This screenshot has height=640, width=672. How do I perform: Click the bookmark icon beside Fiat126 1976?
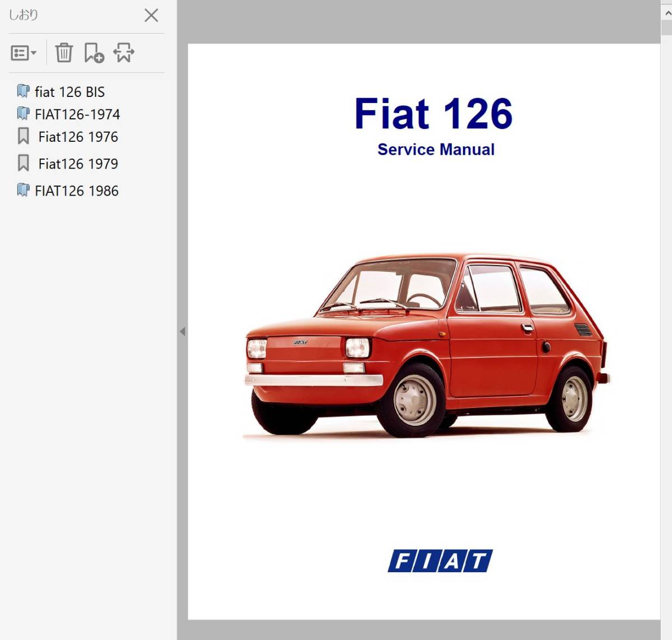[23, 136]
